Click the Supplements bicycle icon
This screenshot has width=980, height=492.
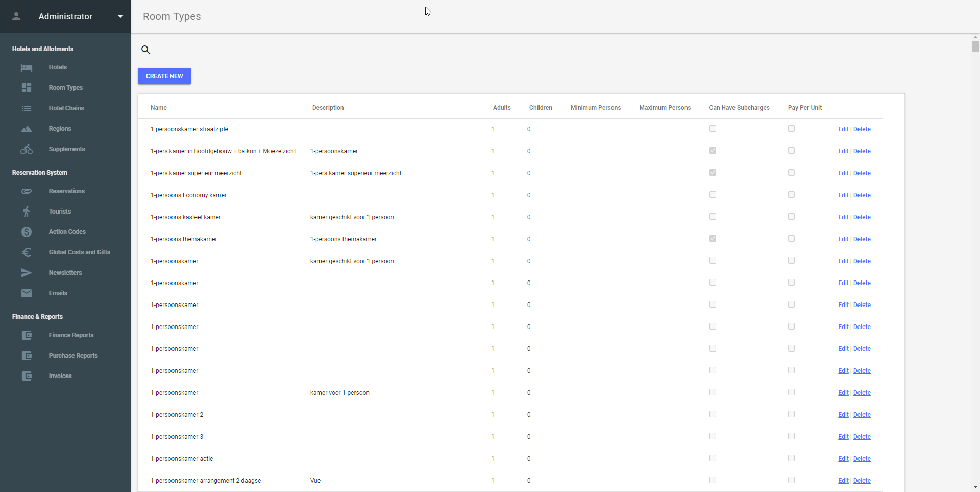(27, 149)
